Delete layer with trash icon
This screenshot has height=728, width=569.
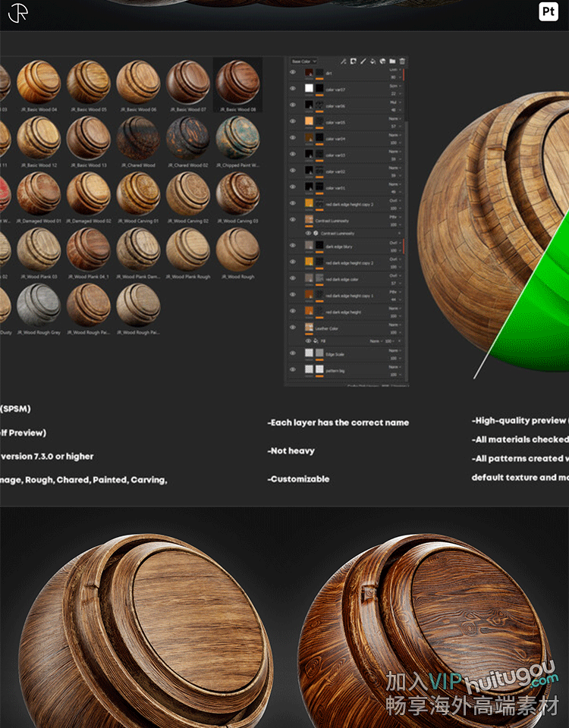(402, 61)
